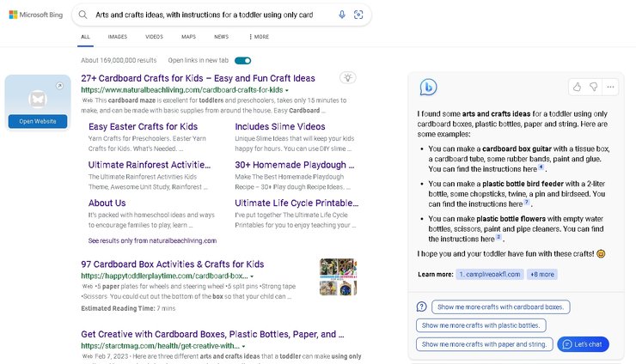
Task: Click the starctmag.com green URL
Action: [160, 346]
